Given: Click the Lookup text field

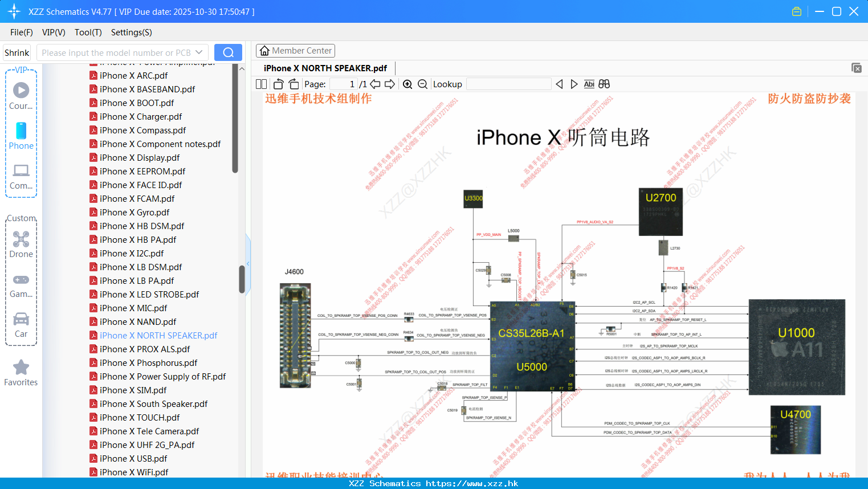Looking at the screenshot, I should coord(508,84).
